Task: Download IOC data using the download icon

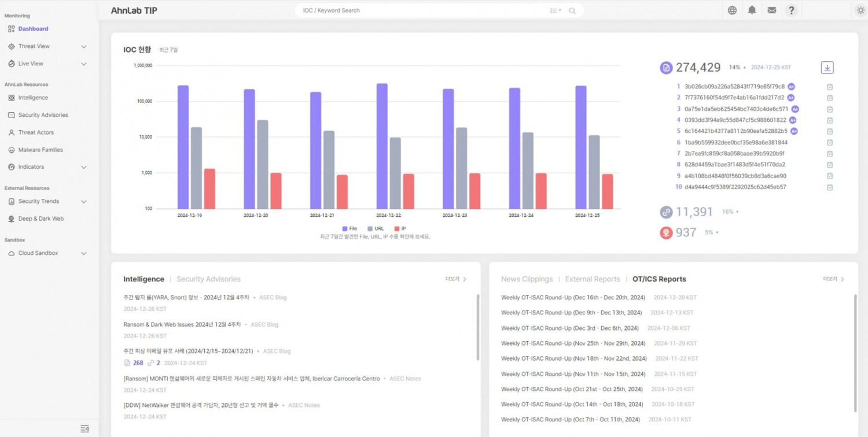Action: [827, 67]
